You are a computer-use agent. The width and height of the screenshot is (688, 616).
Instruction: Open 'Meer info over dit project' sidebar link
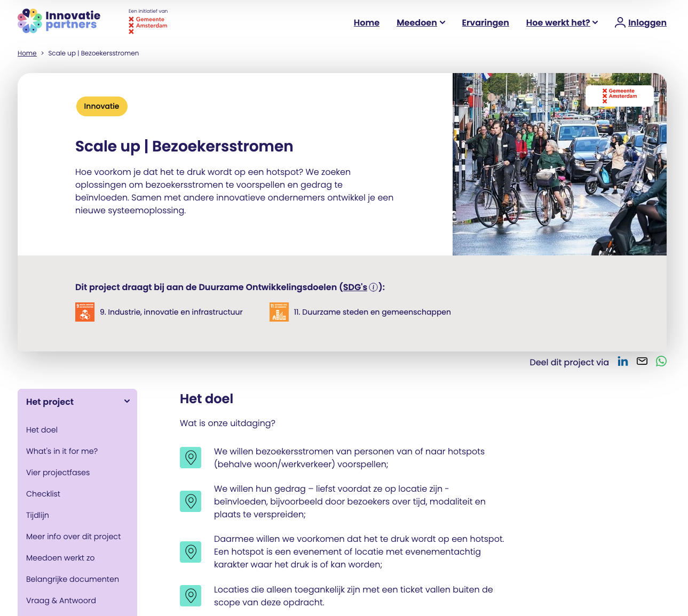[74, 537]
